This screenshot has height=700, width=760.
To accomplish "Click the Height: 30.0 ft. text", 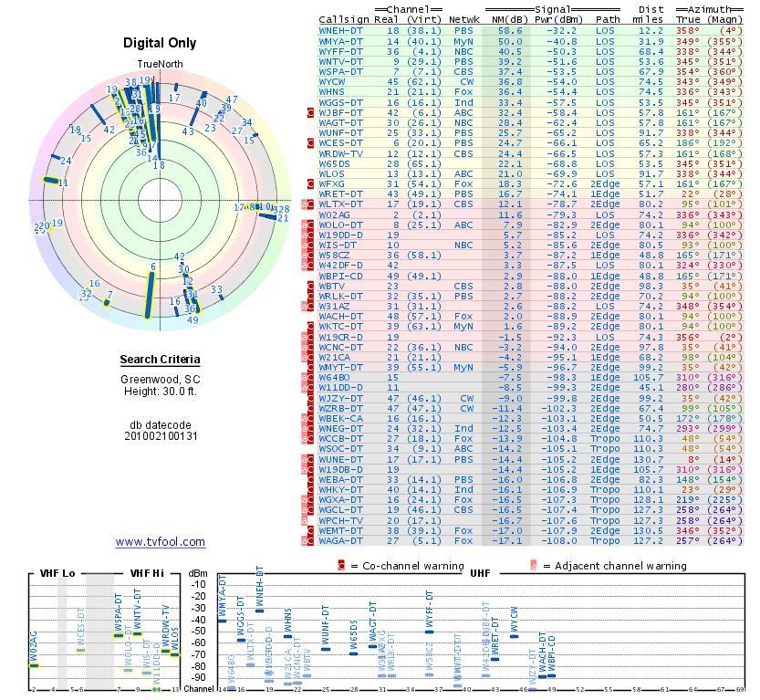I will (161, 392).
